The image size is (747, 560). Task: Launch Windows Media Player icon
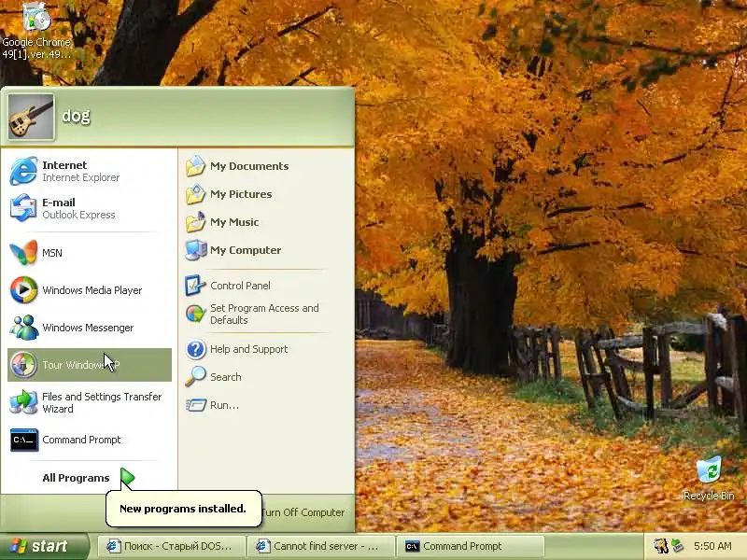click(x=23, y=290)
